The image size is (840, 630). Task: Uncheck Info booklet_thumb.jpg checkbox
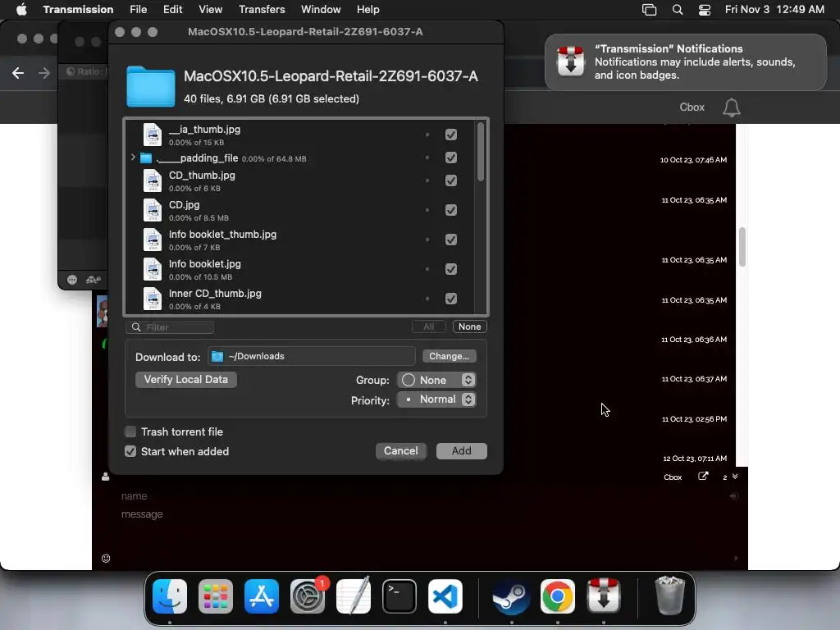click(x=451, y=240)
